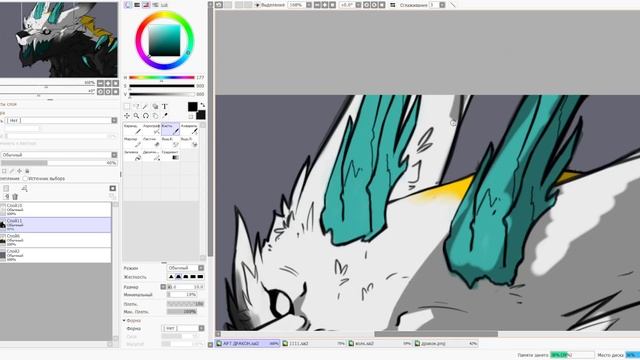Pick a shade in color square
The image size is (640, 360).
[164, 40]
